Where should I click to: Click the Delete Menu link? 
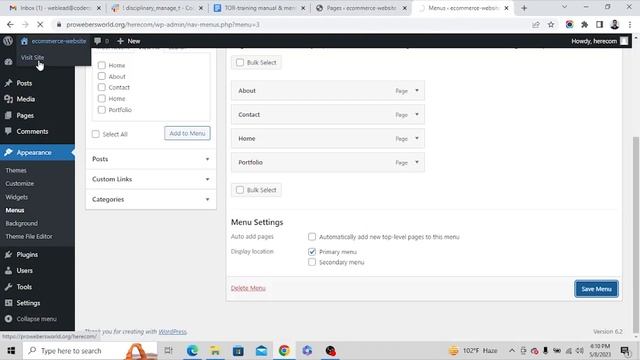248,288
